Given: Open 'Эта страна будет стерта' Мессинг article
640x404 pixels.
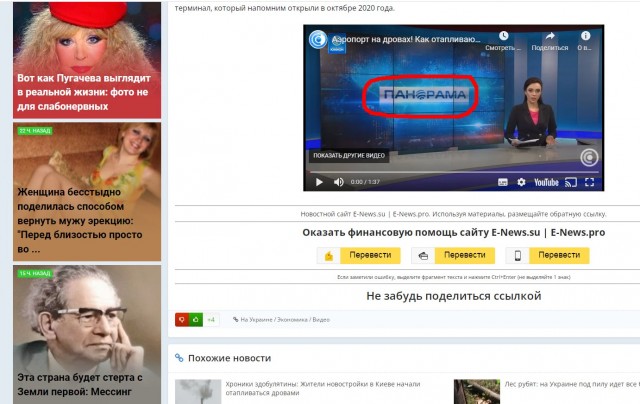Looking at the screenshot, I should (x=87, y=335).
